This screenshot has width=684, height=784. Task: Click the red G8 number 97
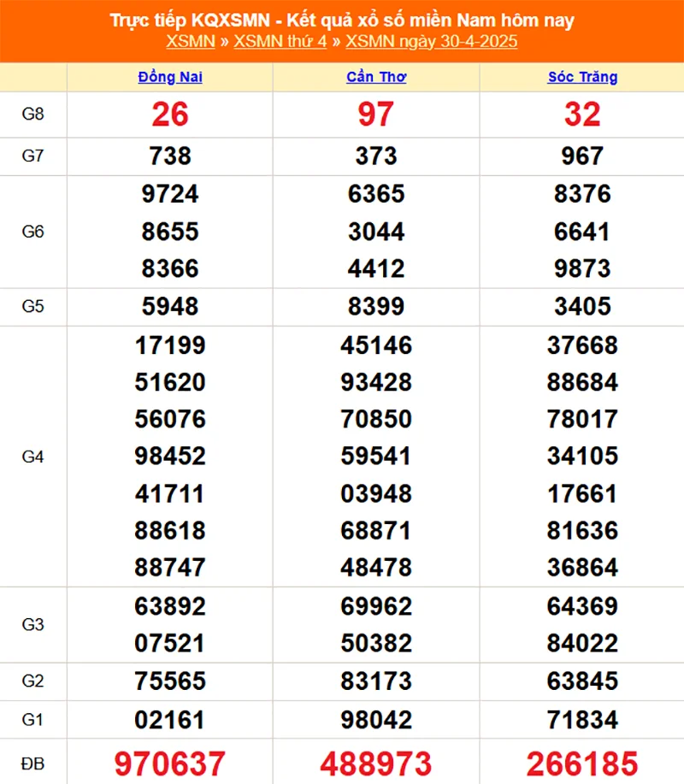pos(376,115)
